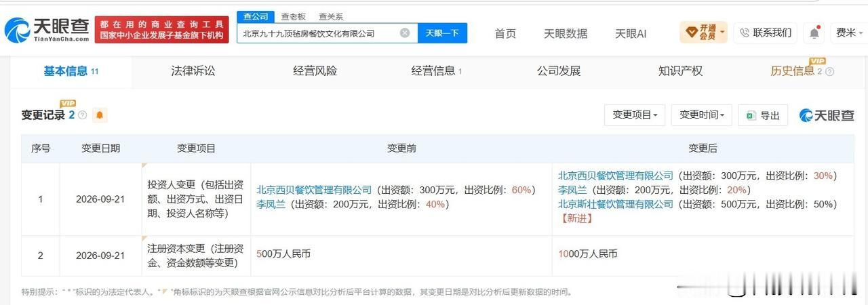Click the orange alert bell beside 变更记录

(100, 115)
